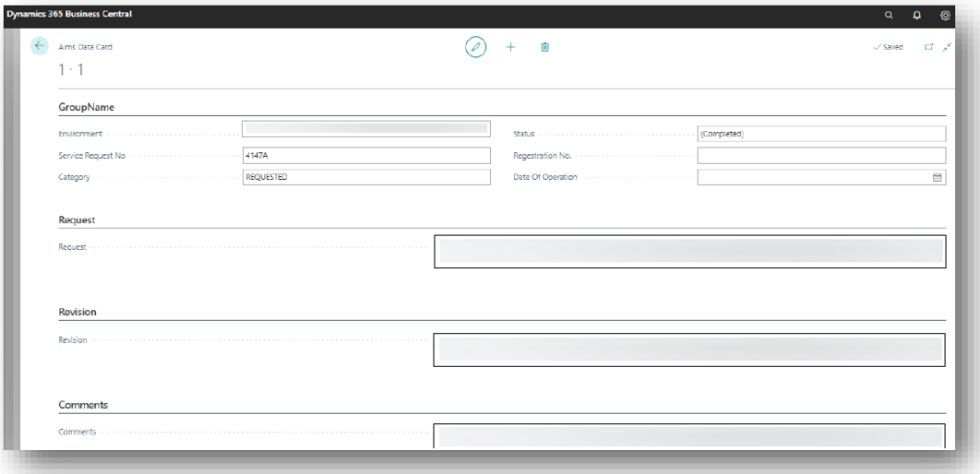The image size is (980, 474).
Task: Collapse the Revision section header
Action: pos(78,312)
